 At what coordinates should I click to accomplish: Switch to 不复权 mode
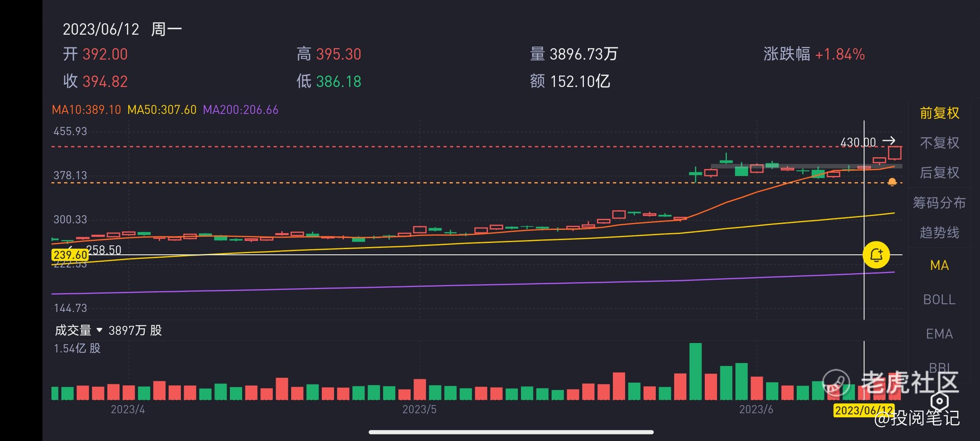[x=939, y=143]
